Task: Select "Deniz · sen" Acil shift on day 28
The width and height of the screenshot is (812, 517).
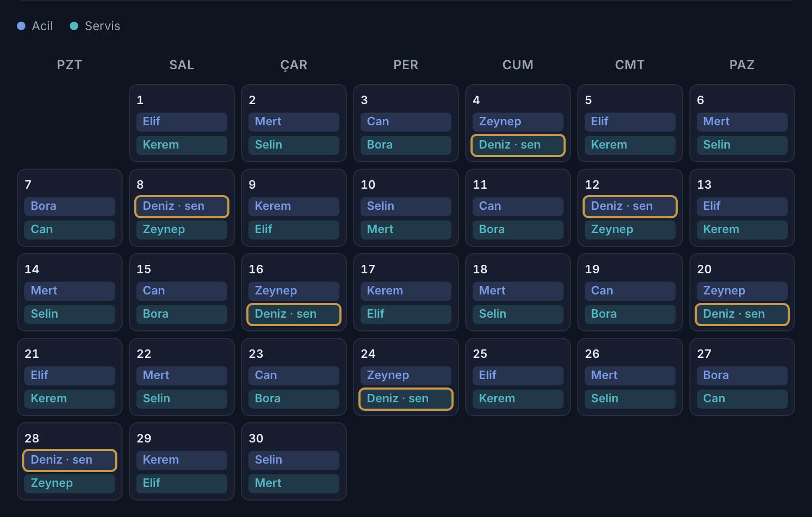Action: (x=70, y=460)
